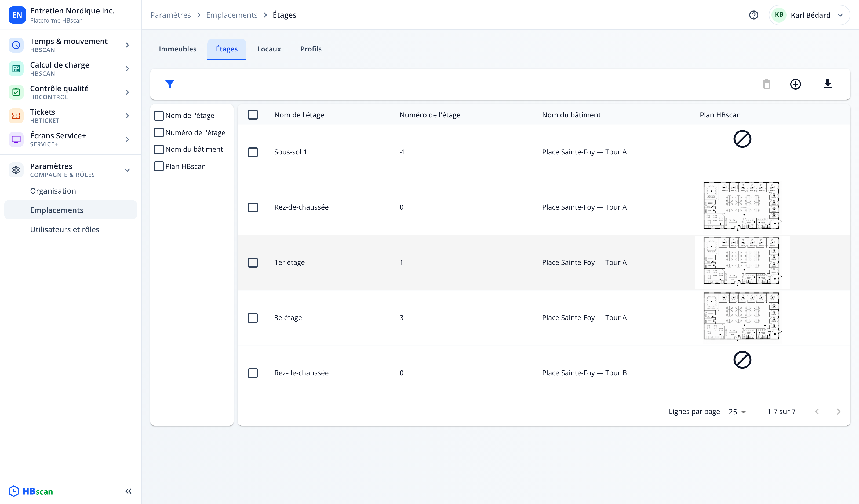Click the next page arrow

pyautogui.click(x=838, y=411)
